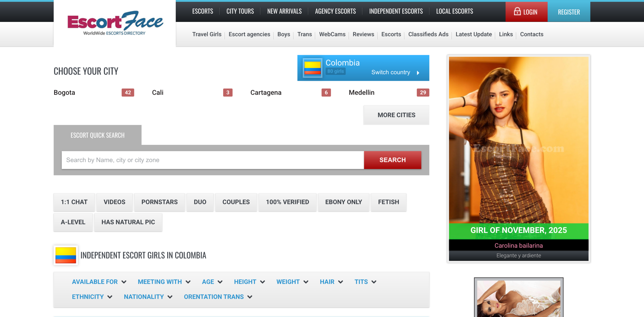This screenshot has width=644, height=317.
Task: Open the Girl of November featured photo
Action: tap(518, 140)
